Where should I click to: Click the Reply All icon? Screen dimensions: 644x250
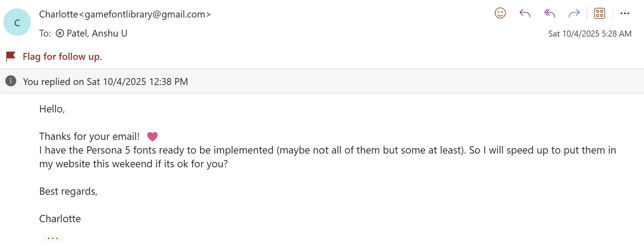pos(550,13)
